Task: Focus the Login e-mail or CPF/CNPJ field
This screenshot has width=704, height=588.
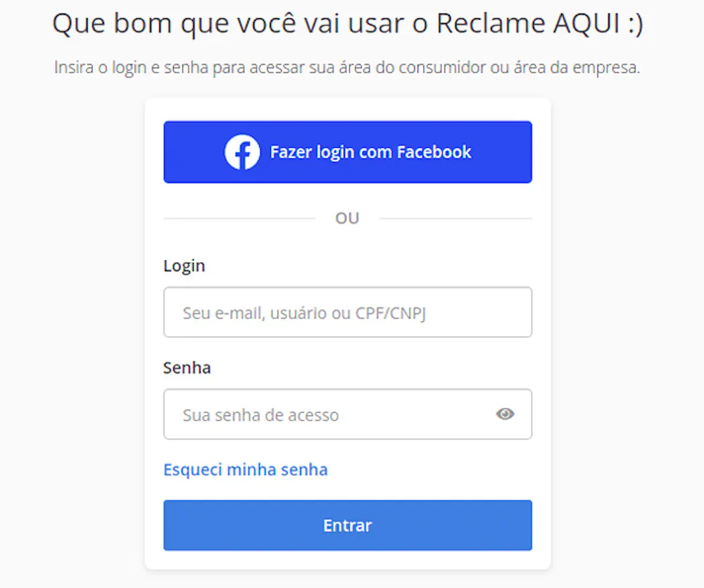Action: click(x=347, y=312)
